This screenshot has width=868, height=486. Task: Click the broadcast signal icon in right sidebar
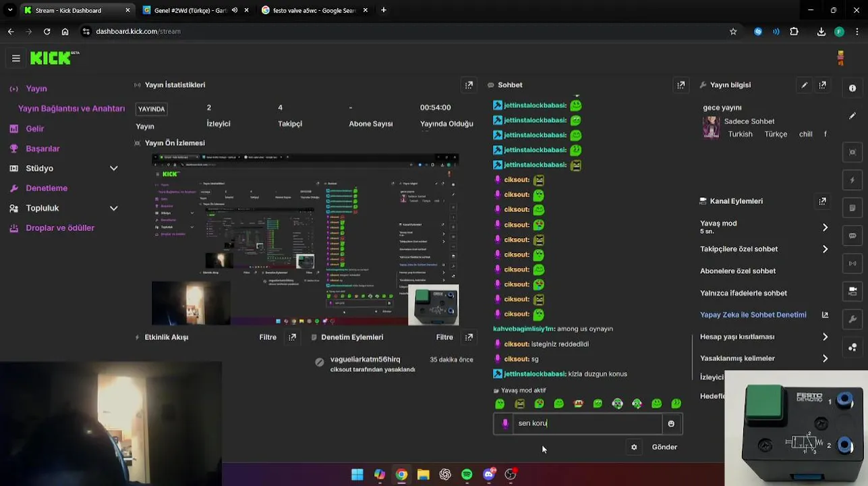coord(852,263)
